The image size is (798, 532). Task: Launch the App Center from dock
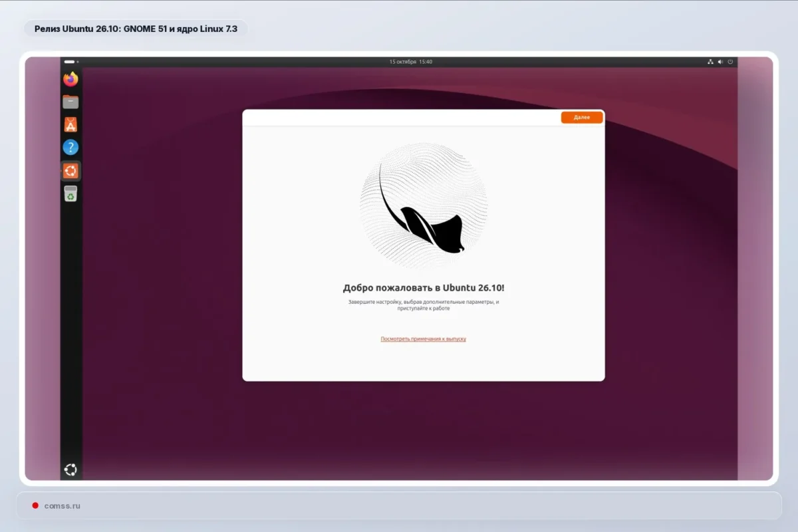[70, 124]
